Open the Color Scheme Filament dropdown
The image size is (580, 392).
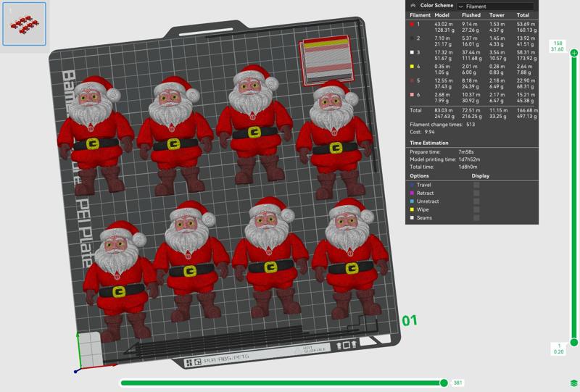click(x=495, y=7)
